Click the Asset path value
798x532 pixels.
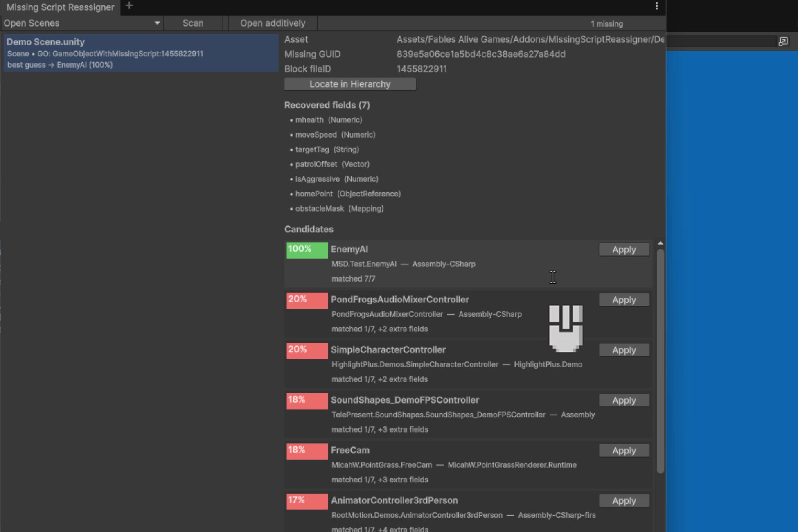click(x=530, y=39)
